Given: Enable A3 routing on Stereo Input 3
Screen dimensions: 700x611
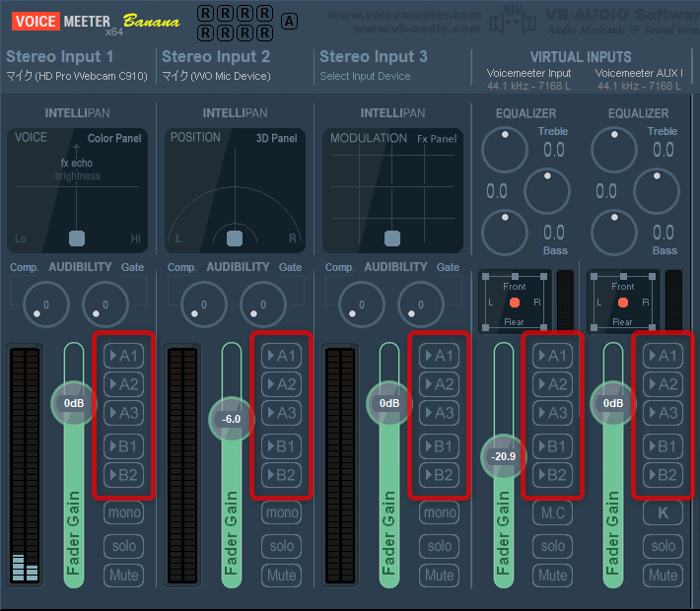Looking at the screenshot, I should 440,413.
